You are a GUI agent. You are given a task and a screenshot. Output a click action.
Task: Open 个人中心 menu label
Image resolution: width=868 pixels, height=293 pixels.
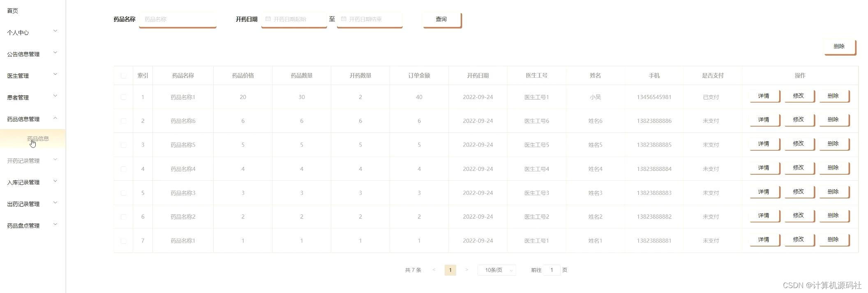(18, 32)
